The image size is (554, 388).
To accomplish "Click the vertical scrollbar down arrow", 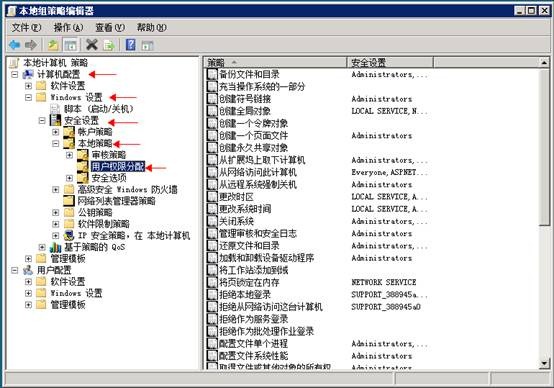I will pyautogui.click(x=544, y=363).
